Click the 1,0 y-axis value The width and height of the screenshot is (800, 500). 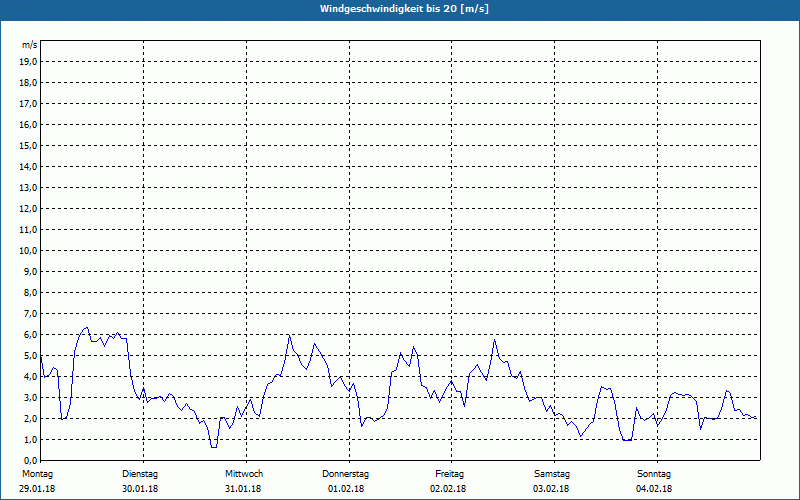(x=30, y=439)
